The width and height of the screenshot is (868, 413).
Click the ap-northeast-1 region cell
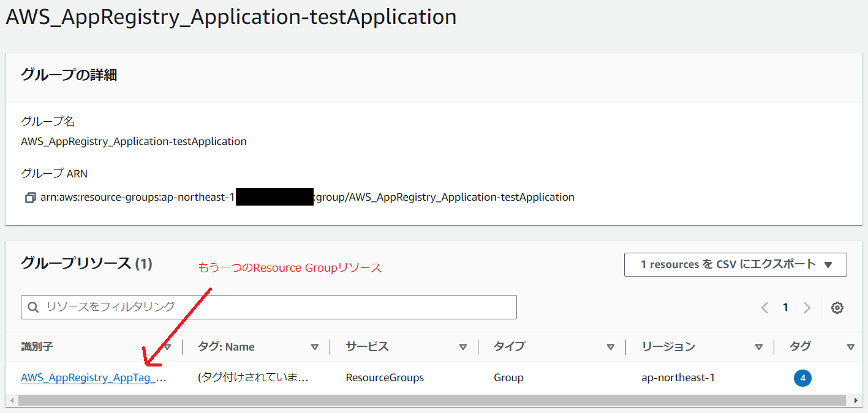tap(678, 378)
